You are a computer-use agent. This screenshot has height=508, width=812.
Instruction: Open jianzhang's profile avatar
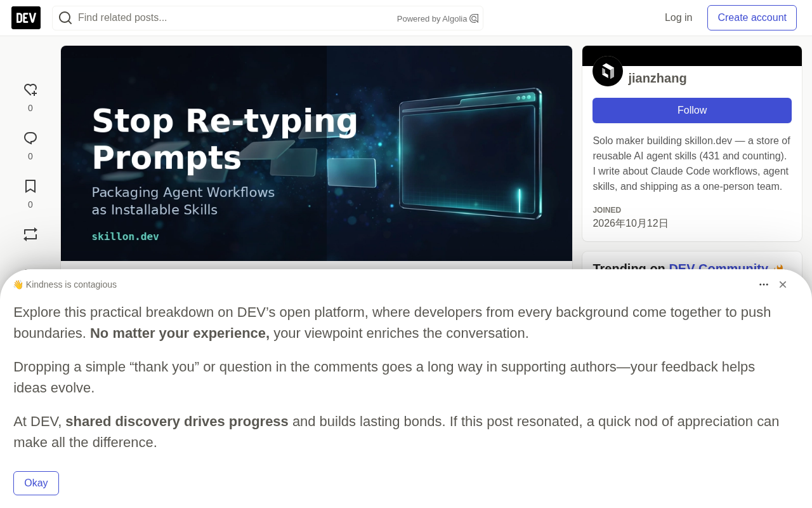coord(608,71)
